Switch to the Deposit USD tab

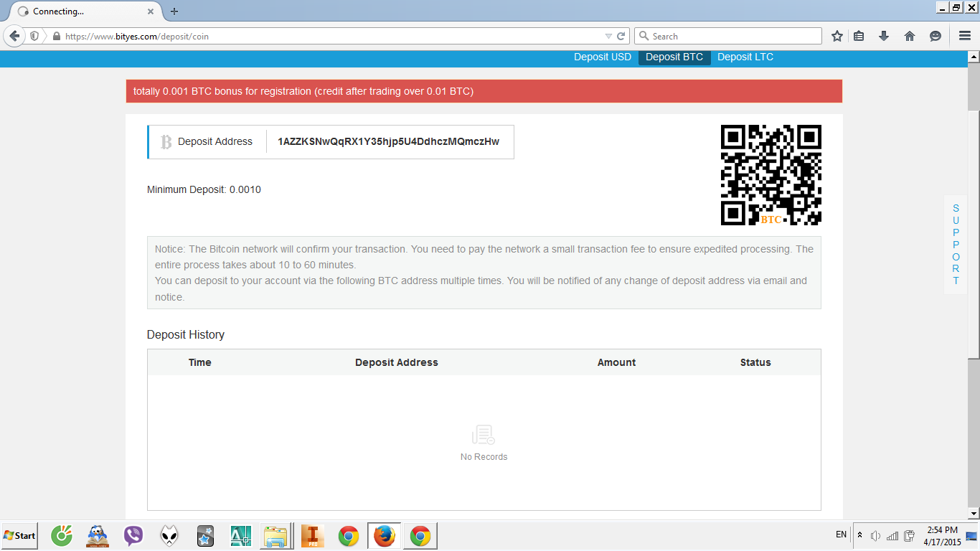(x=603, y=57)
